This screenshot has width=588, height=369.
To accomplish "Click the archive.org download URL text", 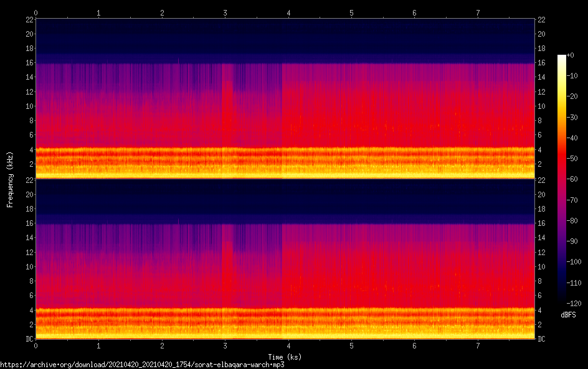I will [x=142, y=365].
